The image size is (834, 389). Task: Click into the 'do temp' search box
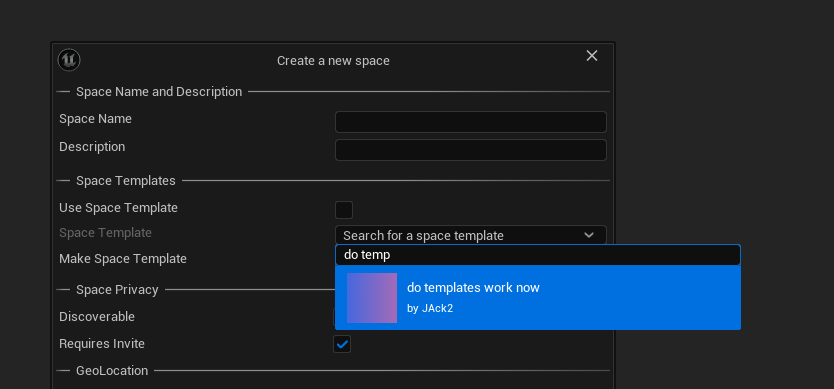pyautogui.click(x=538, y=255)
